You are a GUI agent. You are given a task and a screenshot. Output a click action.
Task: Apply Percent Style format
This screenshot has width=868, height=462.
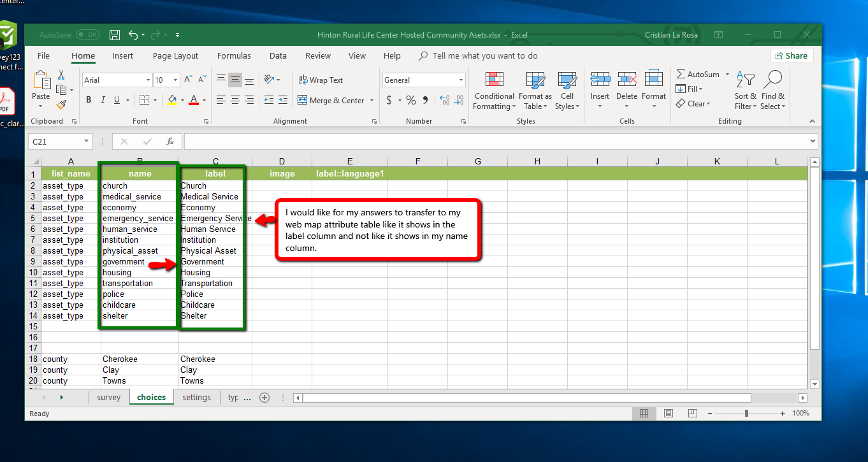(x=411, y=100)
